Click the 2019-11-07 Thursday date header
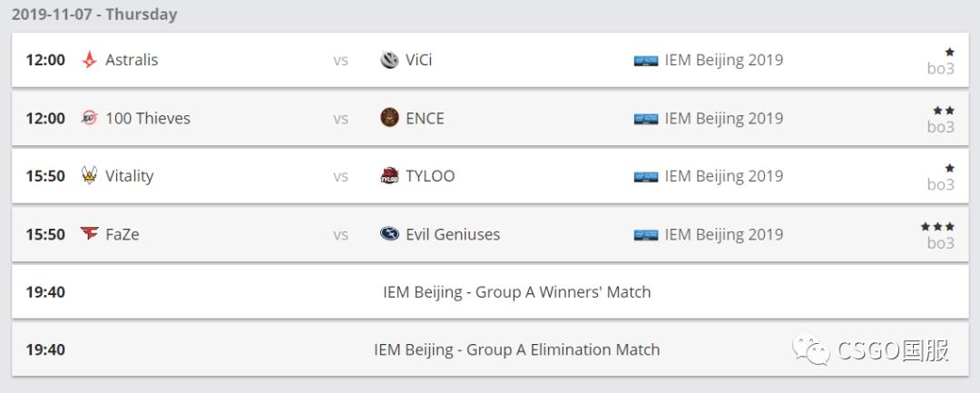Viewport: 980px width, 393px height. [94, 15]
